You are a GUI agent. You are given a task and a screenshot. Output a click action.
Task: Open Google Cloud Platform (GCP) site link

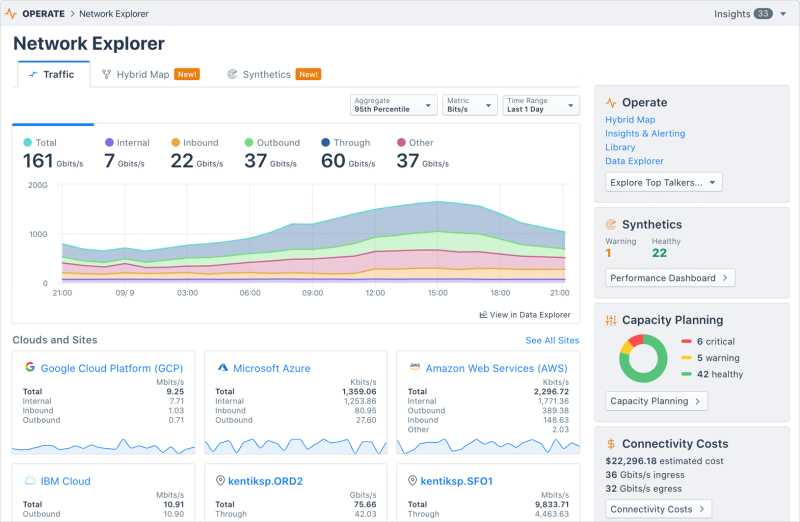(x=112, y=368)
